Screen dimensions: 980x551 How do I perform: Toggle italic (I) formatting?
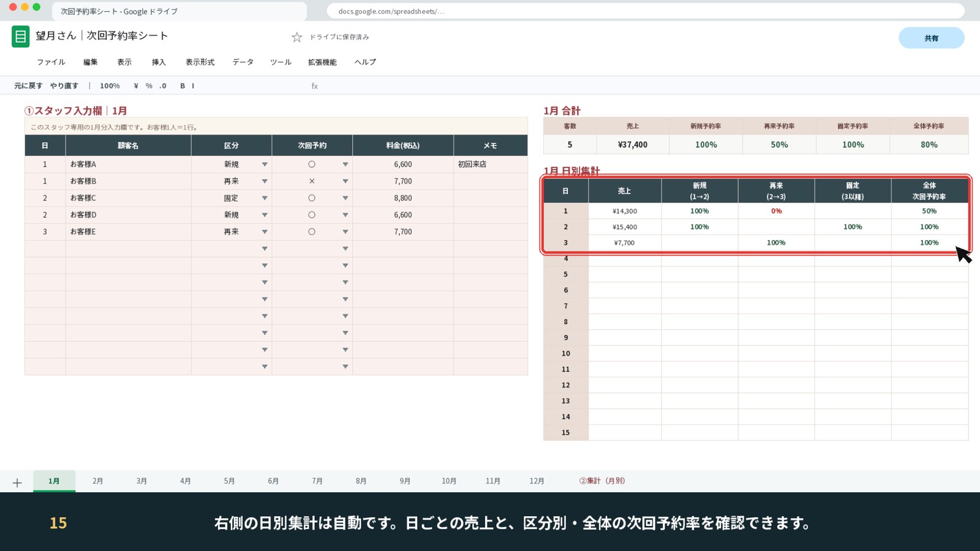(x=193, y=86)
